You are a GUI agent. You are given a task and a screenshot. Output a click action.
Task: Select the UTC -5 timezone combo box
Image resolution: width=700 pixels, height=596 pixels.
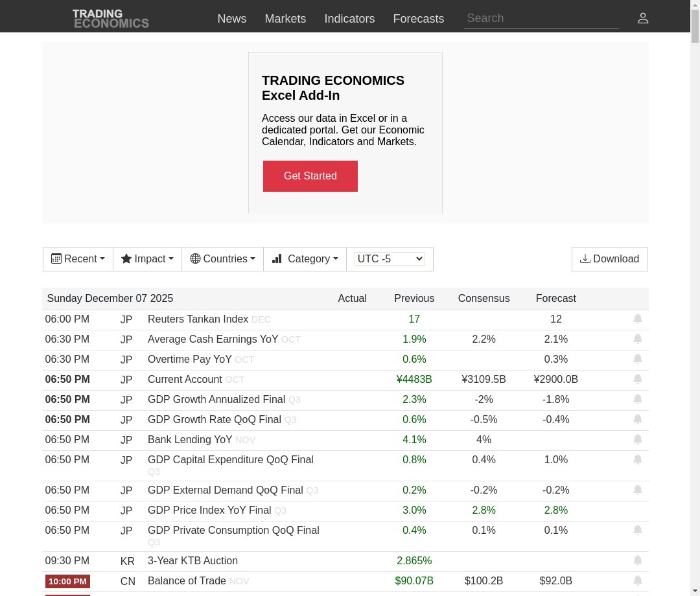tap(390, 259)
